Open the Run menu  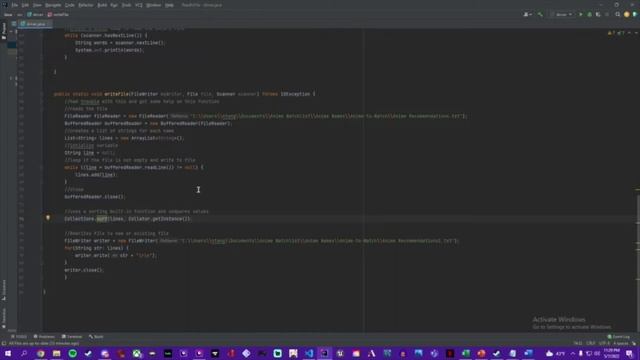pyautogui.click(x=114, y=5)
